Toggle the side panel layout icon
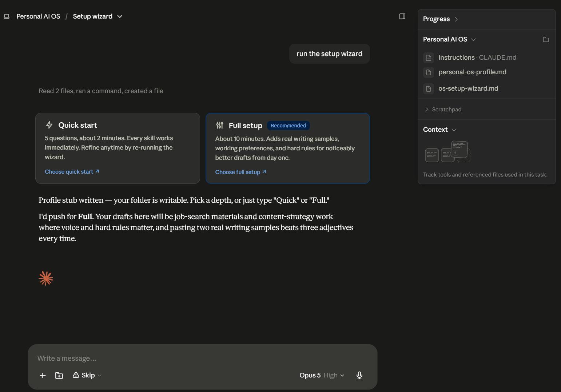This screenshot has height=392, width=561. (x=402, y=16)
